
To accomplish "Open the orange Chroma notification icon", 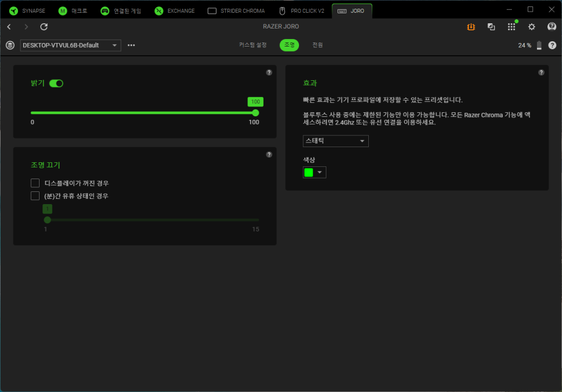I will pyautogui.click(x=471, y=27).
